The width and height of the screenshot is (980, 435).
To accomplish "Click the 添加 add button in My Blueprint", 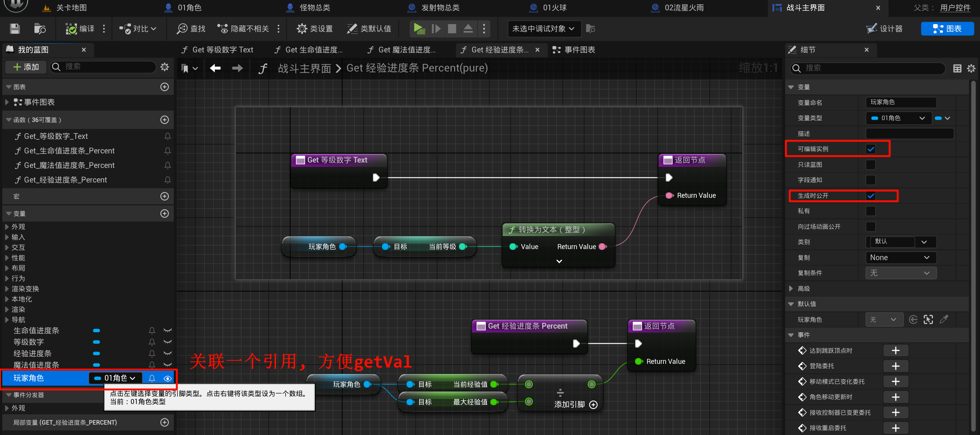I will tap(26, 67).
